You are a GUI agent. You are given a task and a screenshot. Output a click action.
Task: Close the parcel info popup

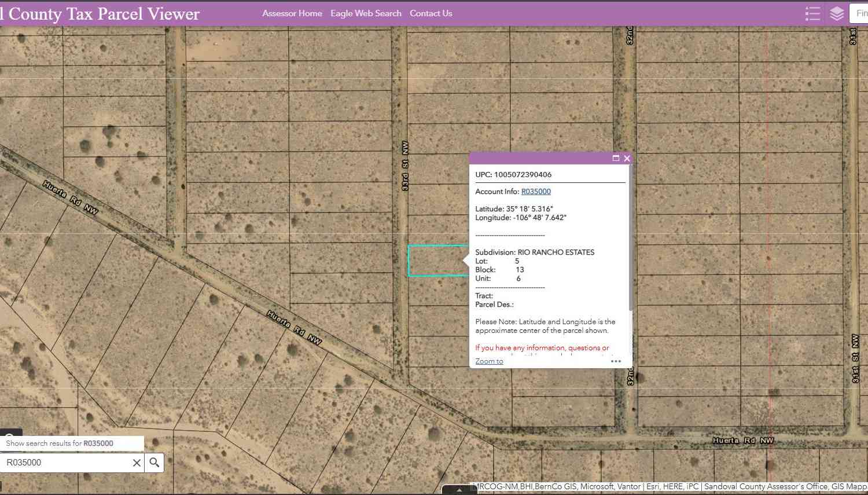[x=627, y=158]
